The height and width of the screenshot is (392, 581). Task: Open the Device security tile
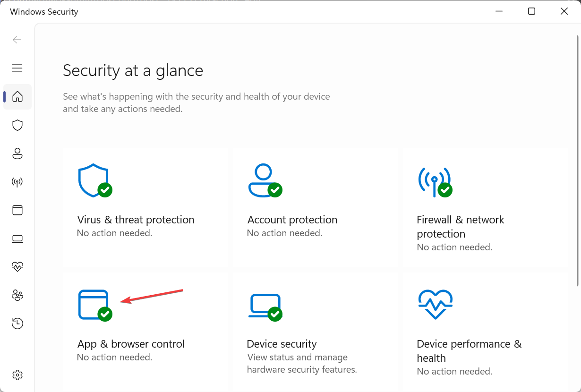(x=316, y=332)
